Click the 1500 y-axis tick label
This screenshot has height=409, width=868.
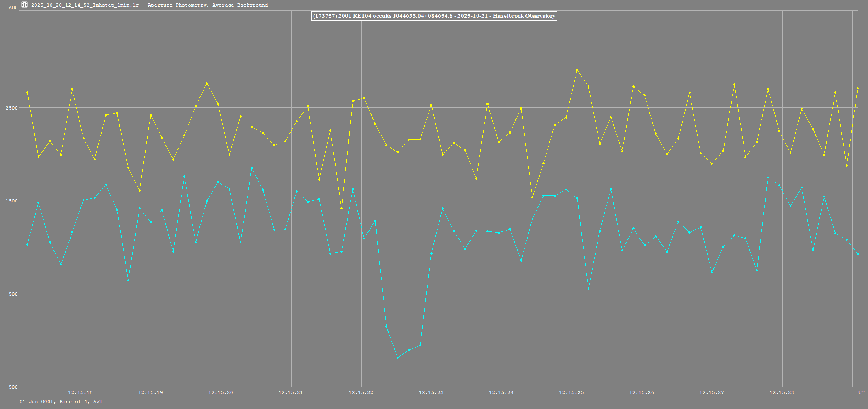click(x=12, y=201)
